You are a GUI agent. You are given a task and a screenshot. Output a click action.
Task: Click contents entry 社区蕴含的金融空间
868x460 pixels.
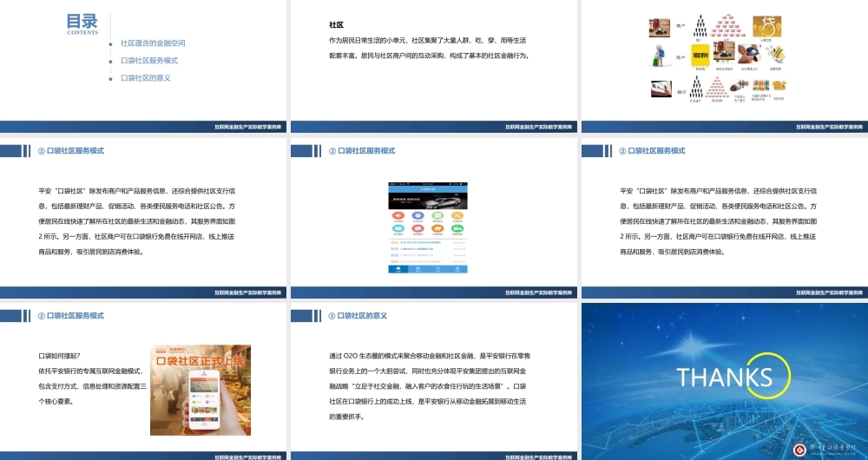(153, 43)
